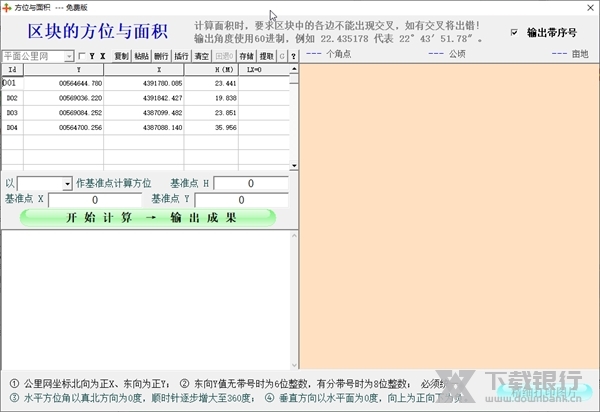
Task: Click the 插行 (insert row) toolbar button
Action: pos(181,56)
